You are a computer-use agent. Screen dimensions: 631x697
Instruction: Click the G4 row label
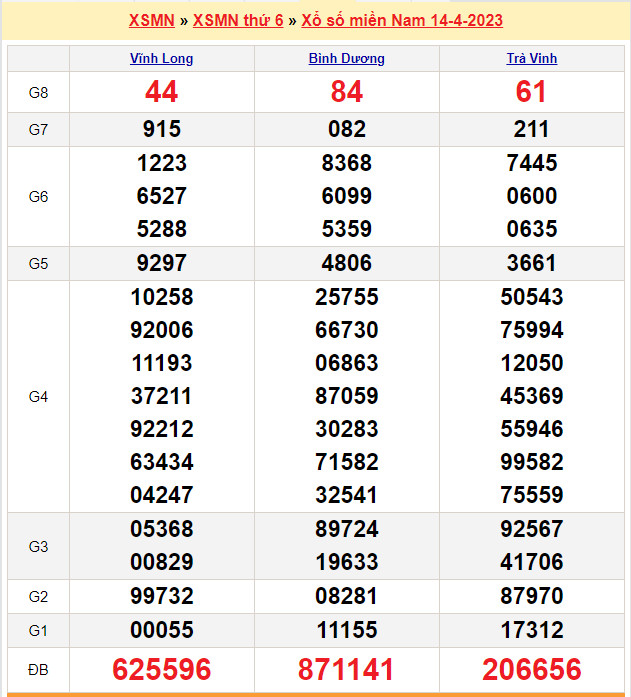coord(38,396)
